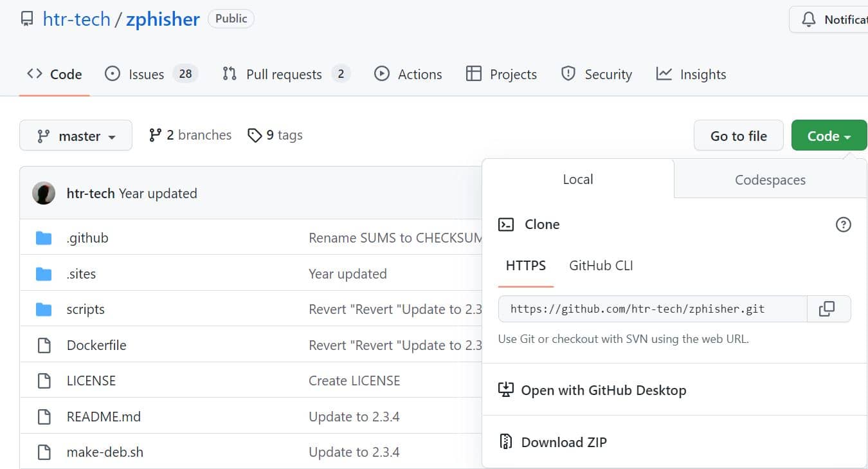
Task: Click the clone help question mark icon
Action: [x=843, y=225]
